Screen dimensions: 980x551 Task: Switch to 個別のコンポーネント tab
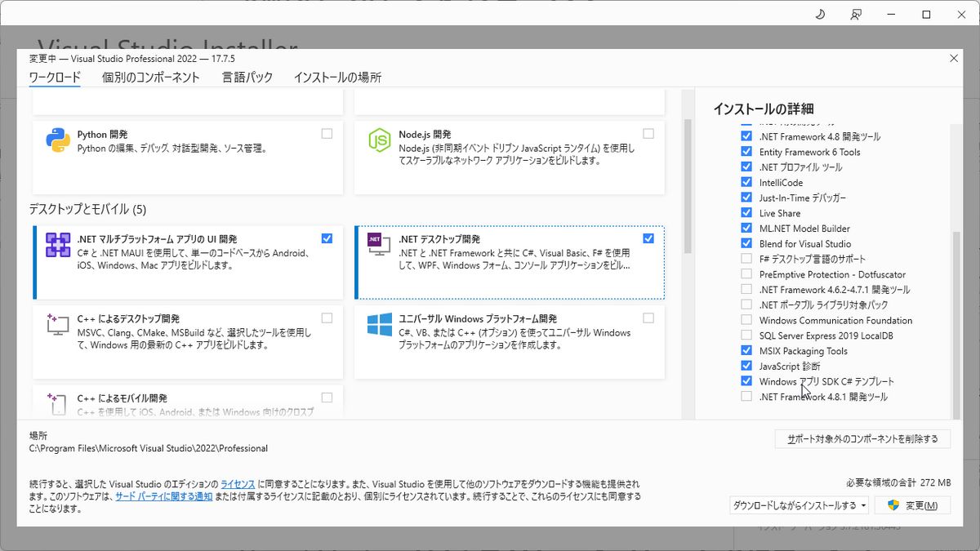coord(151,78)
